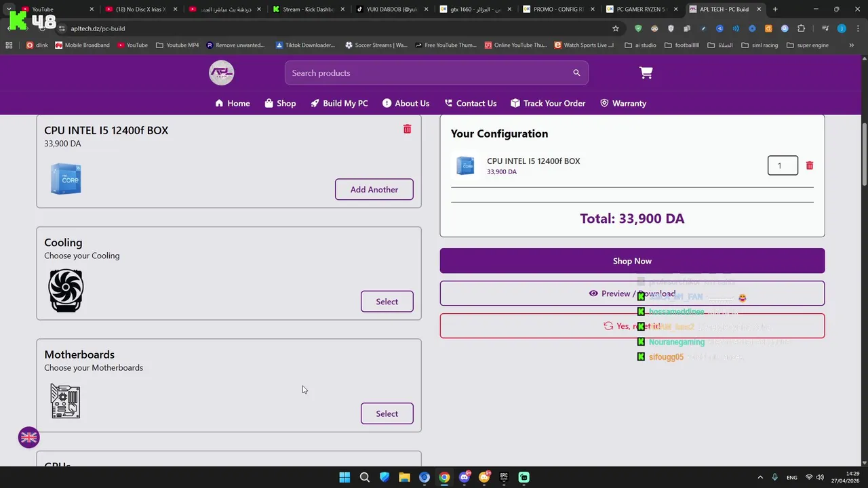Viewport: 868px width, 488px height.
Task: Switch to the YUKI DABDOB tab
Action: pos(391,9)
